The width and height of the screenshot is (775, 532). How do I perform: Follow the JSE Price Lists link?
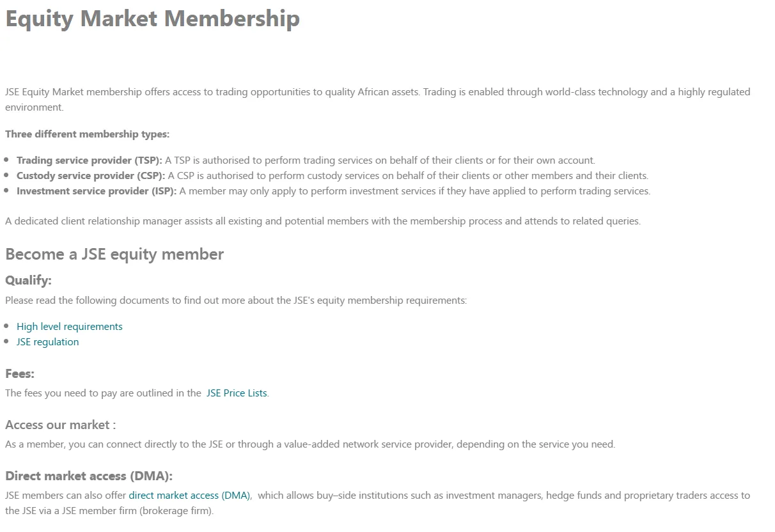237,393
